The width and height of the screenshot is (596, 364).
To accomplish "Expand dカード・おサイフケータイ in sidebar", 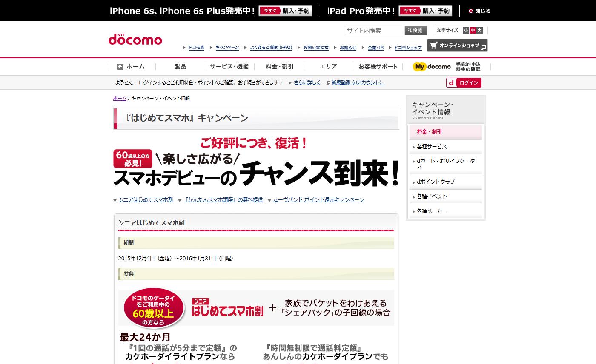I will coord(446,164).
